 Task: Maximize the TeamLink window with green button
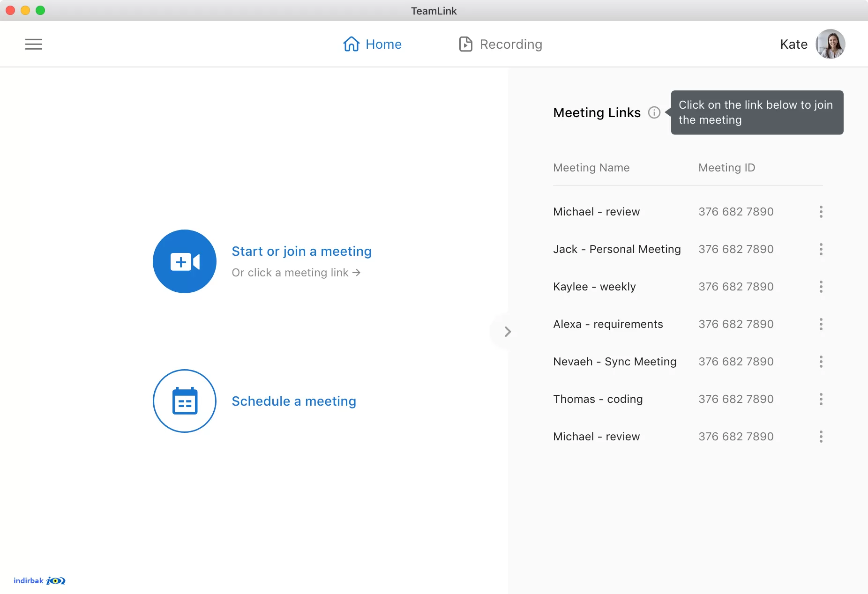40,10
